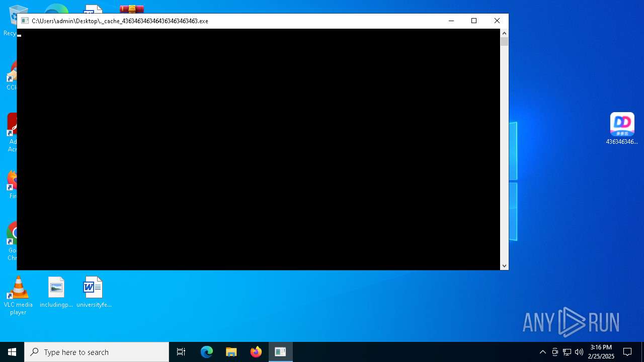Image resolution: width=644 pixels, height=362 pixels.
Task: Click the console window system menu icon
Action: pyautogui.click(x=25, y=21)
